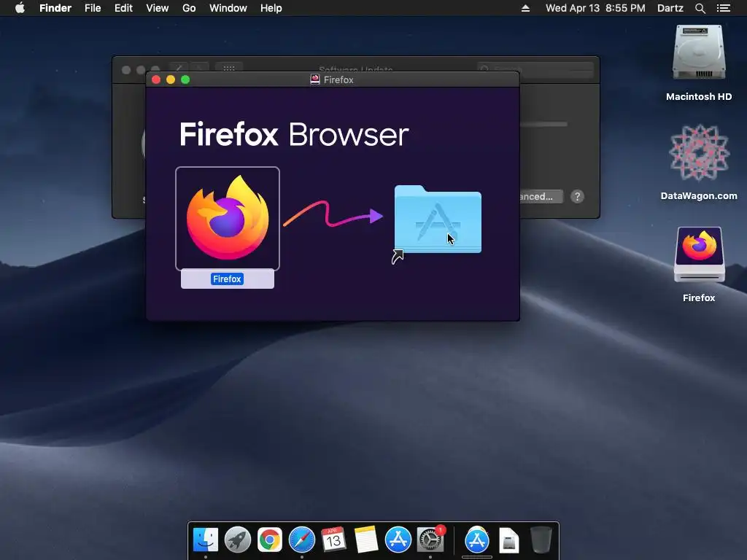Viewport: 747px width, 560px height.
Task: Click the update progress bar in Software Update
Action: coord(543,124)
